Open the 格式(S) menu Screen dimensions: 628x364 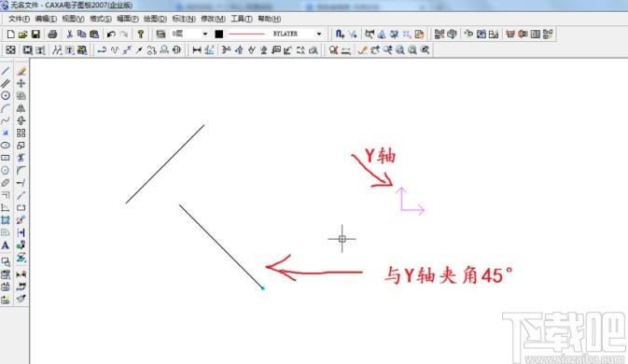[x=101, y=19]
